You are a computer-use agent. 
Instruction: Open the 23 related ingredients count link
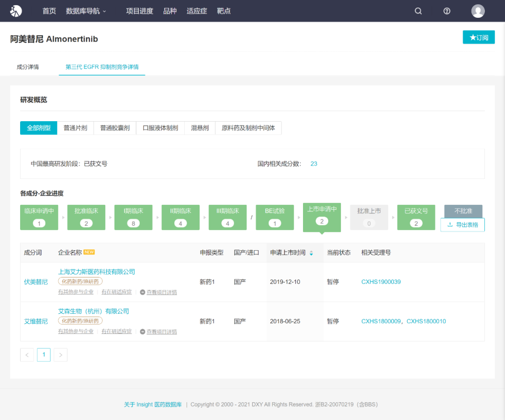pos(314,164)
